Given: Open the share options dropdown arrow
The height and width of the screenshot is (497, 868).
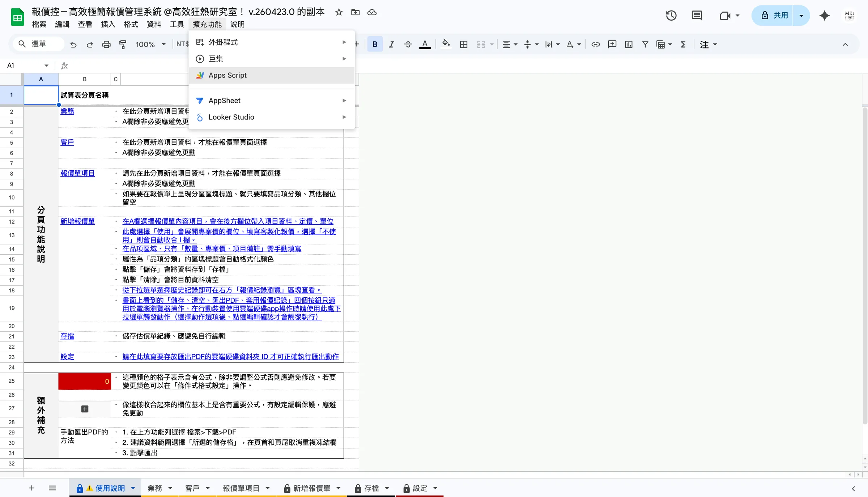Looking at the screenshot, I should coord(801,16).
